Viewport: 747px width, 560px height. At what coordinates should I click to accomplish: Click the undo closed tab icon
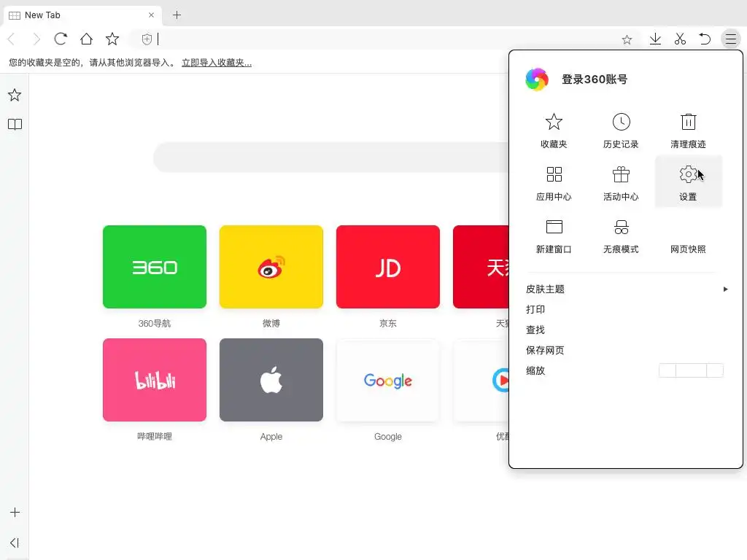[705, 39]
